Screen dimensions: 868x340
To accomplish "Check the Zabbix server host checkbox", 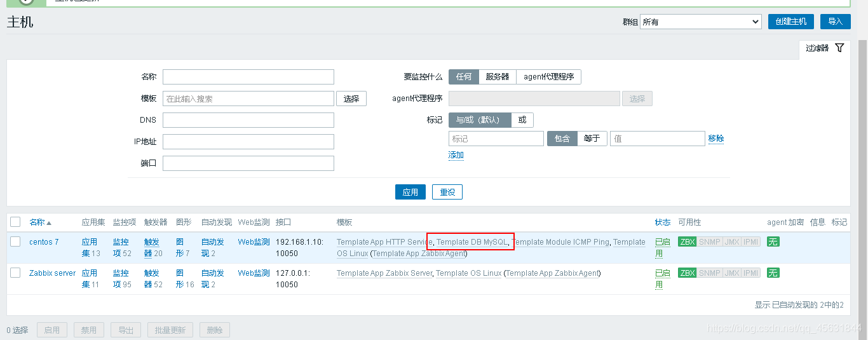I will point(15,273).
